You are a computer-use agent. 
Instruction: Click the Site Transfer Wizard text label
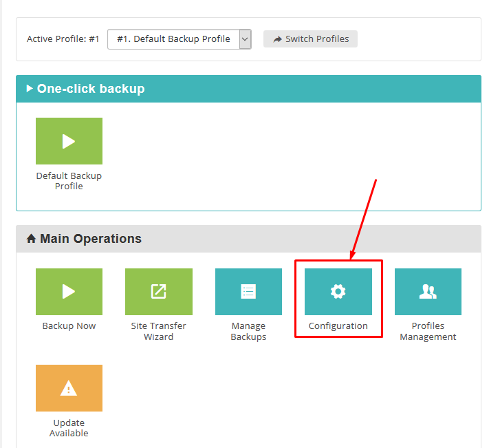coord(158,331)
